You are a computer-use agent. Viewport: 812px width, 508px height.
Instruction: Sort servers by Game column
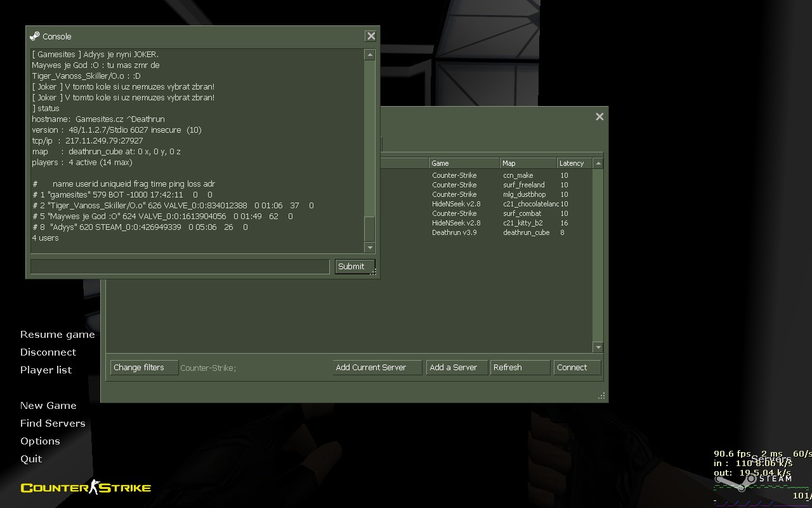coord(464,163)
